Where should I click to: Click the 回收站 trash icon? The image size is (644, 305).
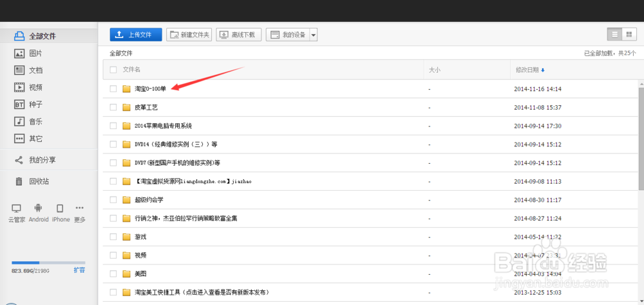19,181
